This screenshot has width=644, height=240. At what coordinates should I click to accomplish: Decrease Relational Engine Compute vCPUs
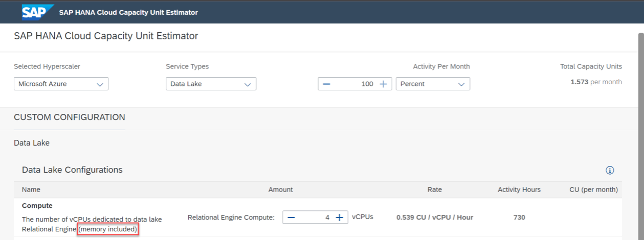[291, 217]
